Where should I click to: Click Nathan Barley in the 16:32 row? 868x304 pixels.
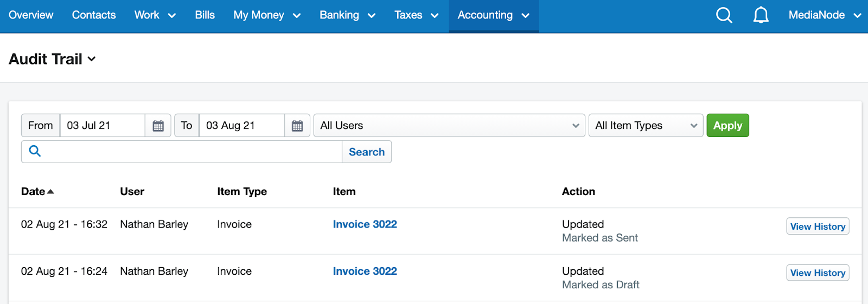click(154, 224)
